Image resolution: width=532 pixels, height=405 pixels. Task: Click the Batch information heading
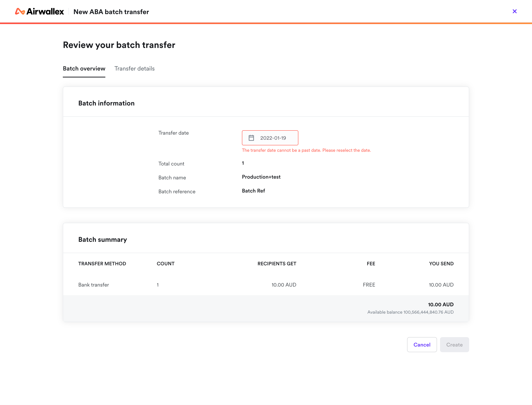pos(106,103)
